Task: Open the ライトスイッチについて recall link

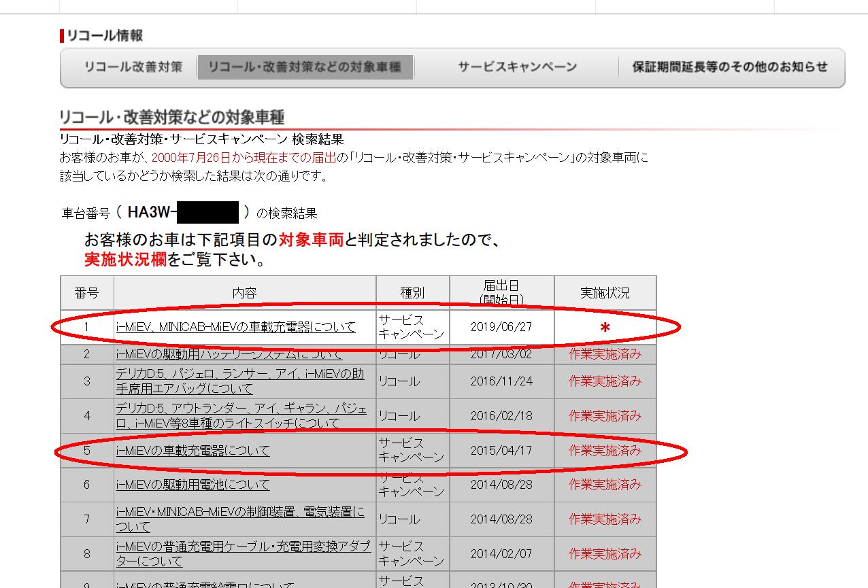Action: (241, 416)
